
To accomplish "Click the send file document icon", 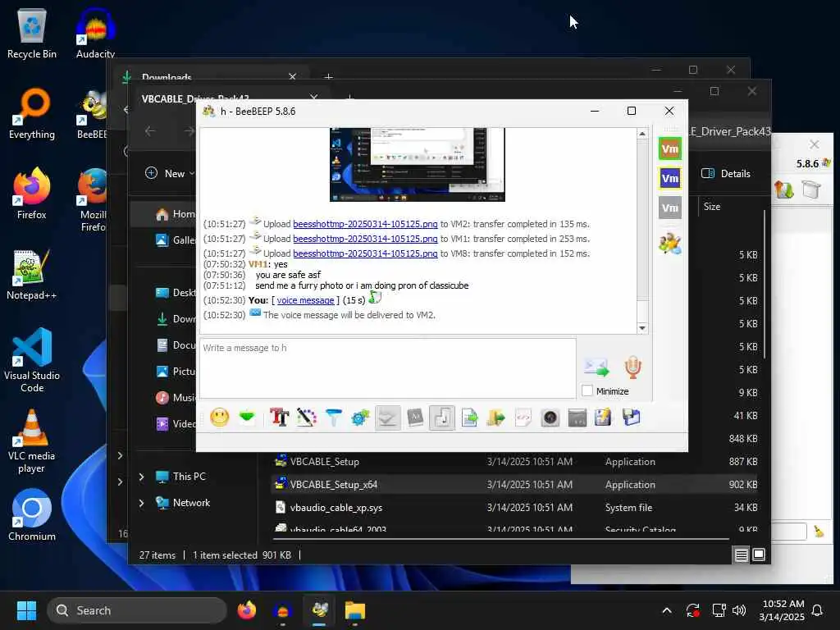I will click(x=469, y=418).
